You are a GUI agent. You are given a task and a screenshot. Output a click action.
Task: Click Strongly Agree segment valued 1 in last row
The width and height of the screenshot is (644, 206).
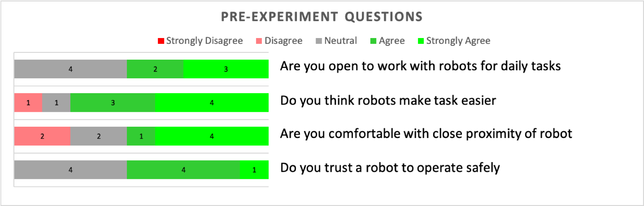254,170
